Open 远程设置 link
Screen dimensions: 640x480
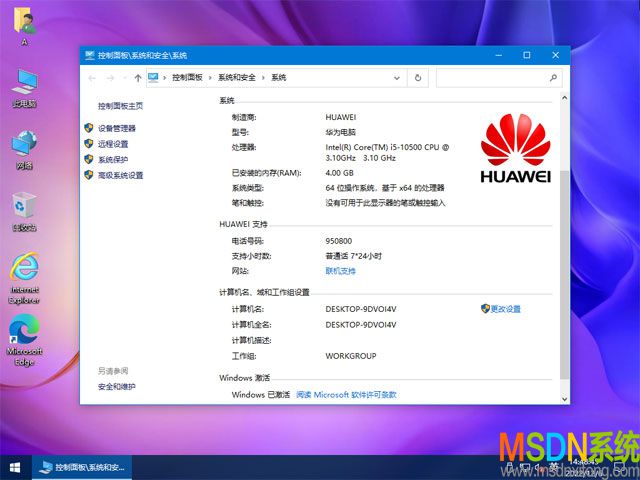click(113, 144)
